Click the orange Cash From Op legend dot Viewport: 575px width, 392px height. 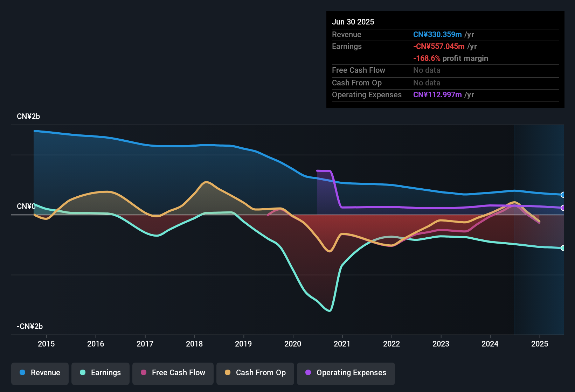(x=227, y=373)
